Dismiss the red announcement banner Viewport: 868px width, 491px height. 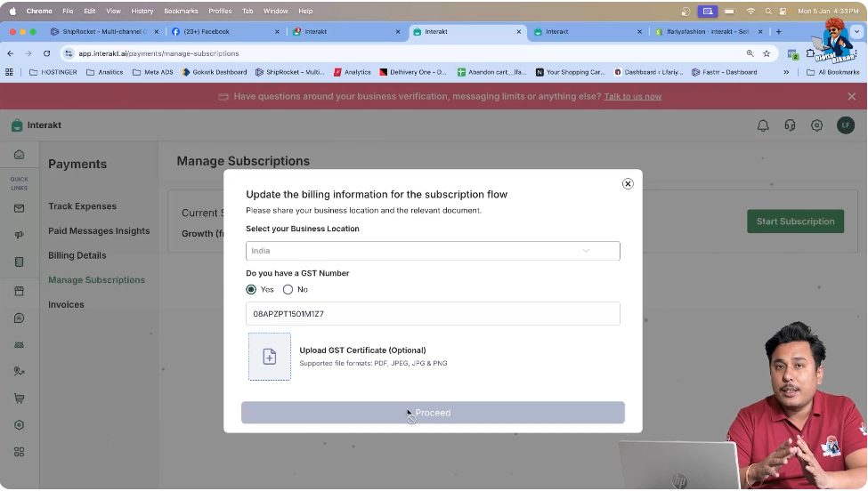[851, 96]
